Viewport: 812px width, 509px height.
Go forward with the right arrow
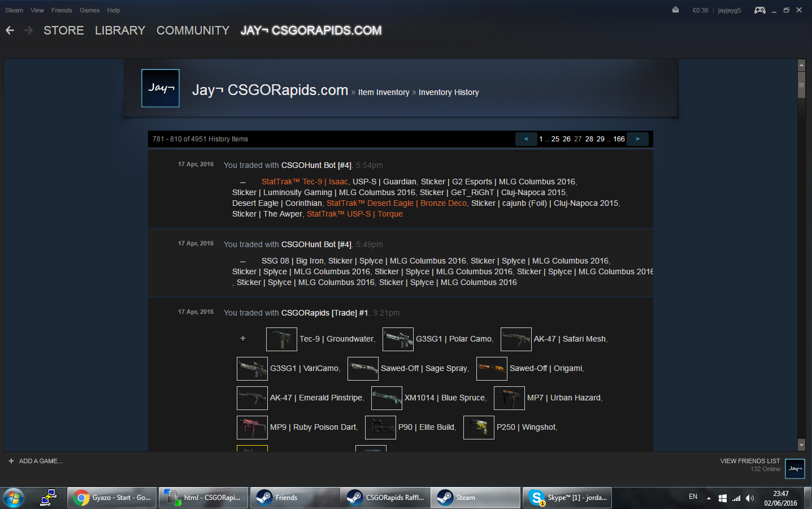pyautogui.click(x=29, y=31)
